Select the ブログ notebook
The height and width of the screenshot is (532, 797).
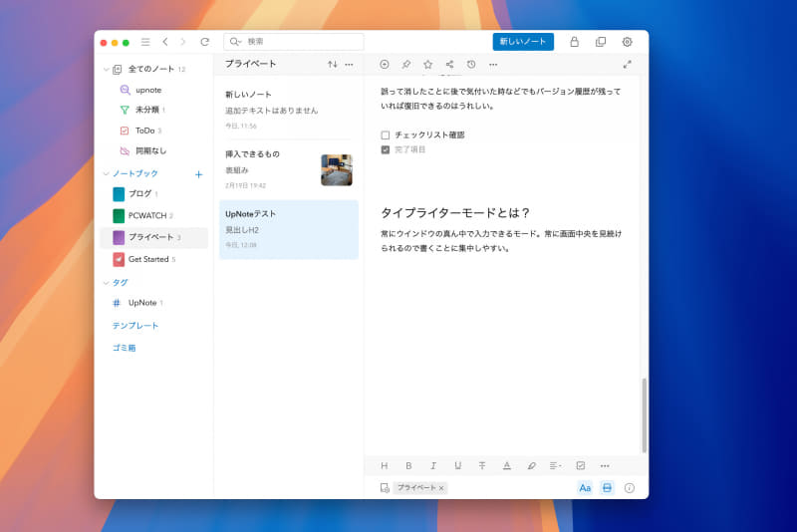click(x=154, y=194)
